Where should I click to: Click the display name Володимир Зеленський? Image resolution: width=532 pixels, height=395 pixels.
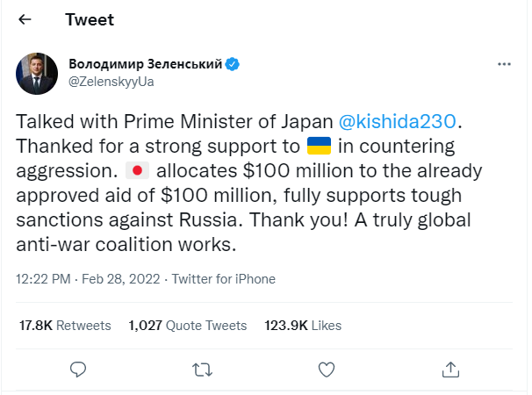(x=146, y=64)
